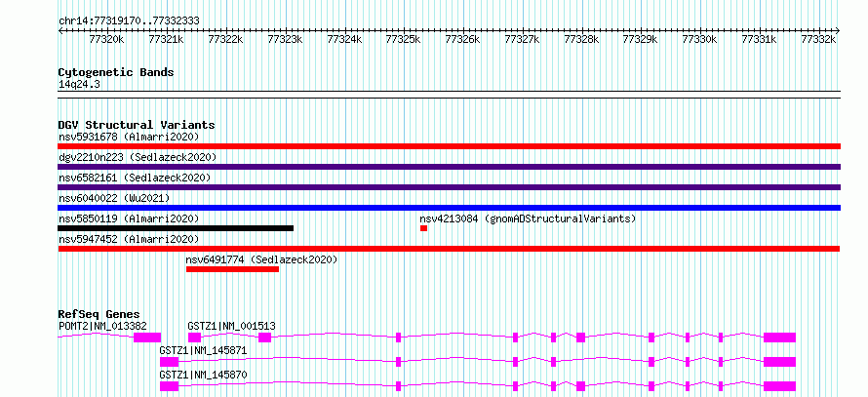Click the 77331k ruler tick label
The image size is (868, 397).
point(759,39)
